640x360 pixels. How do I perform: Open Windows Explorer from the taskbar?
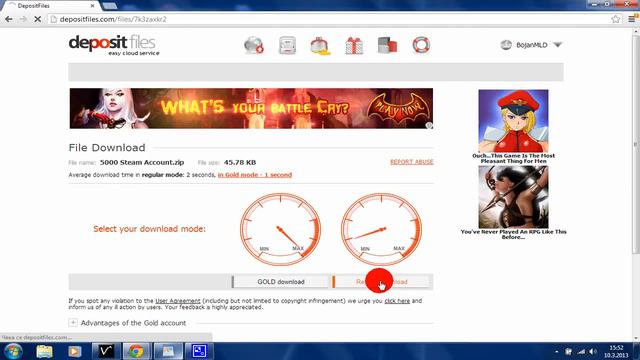(x=44, y=351)
